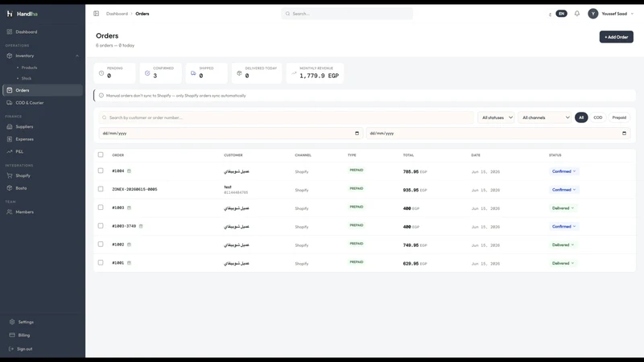Click the Sign out arrow icon
This screenshot has width=644, height=362.
point(11,349)
